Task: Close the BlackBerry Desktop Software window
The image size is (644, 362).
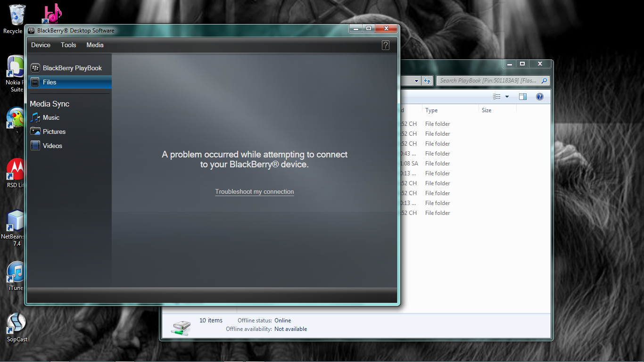Action: (386, 29)
